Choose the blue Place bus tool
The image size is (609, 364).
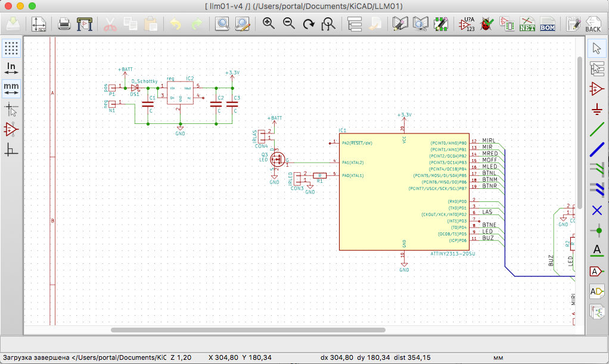[596, 150]
